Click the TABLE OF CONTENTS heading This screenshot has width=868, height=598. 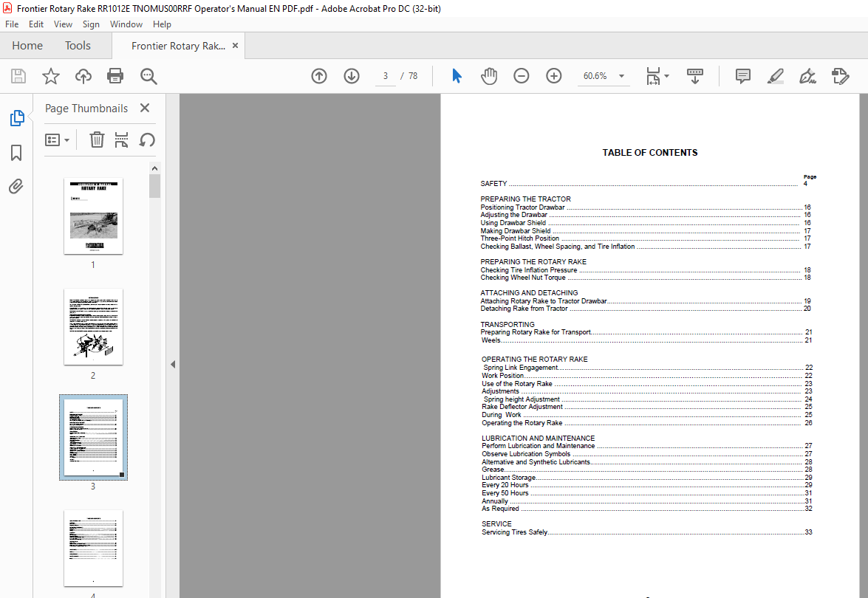tap(650, 153)
